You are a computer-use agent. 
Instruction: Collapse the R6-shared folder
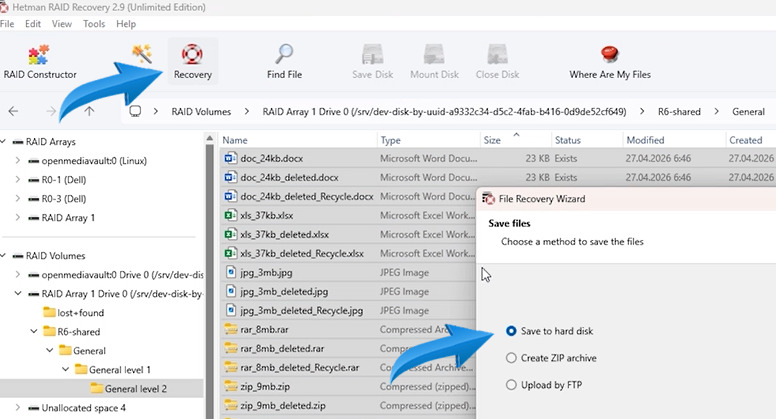[34, 331]
